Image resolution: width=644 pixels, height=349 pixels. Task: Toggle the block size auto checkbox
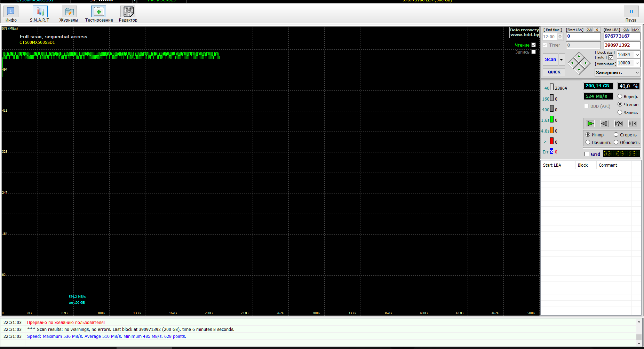[x=611, y=58]
